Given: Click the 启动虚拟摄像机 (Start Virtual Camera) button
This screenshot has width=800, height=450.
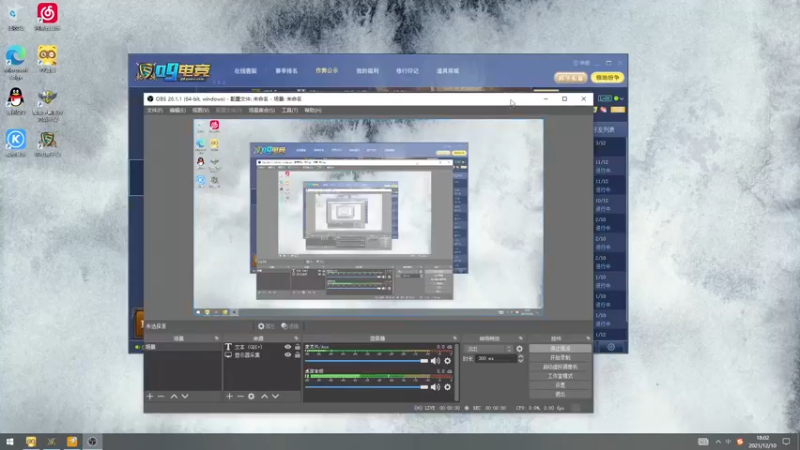Looking at the screenshot, I should pyautogui.click(x=560, y=367).
